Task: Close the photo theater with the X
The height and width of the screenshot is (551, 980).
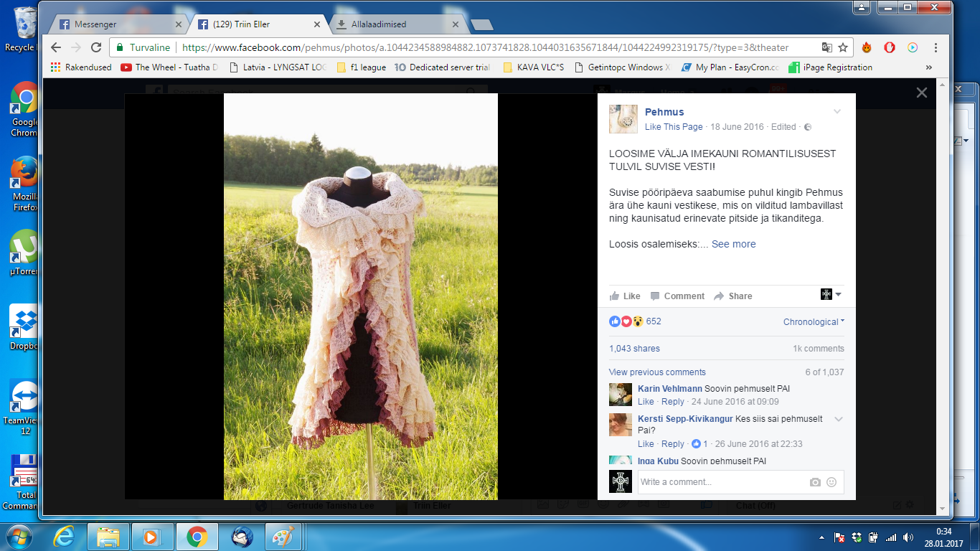Action: [922, 93]
